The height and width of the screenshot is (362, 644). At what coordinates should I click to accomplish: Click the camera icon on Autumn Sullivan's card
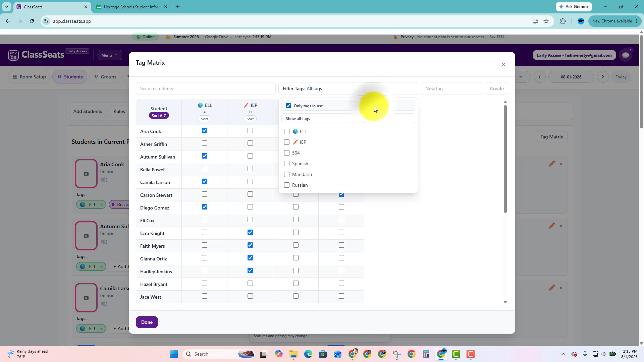coord(86,236)
